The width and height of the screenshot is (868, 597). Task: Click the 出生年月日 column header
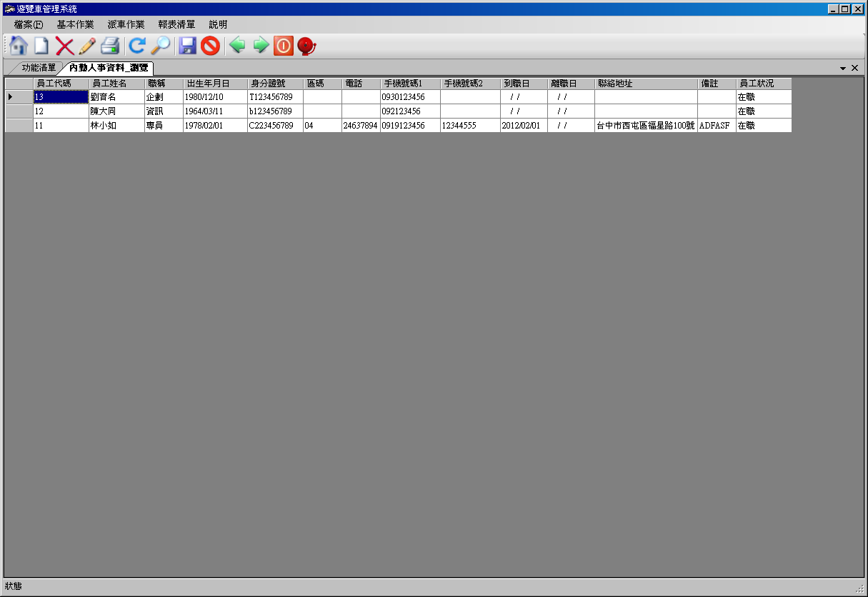[x=215, y=84]
